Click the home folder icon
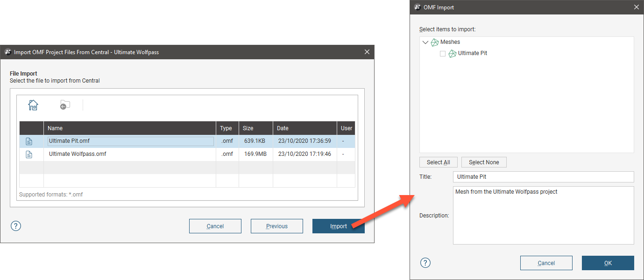The image size is (644, 280). click(33, 105)
